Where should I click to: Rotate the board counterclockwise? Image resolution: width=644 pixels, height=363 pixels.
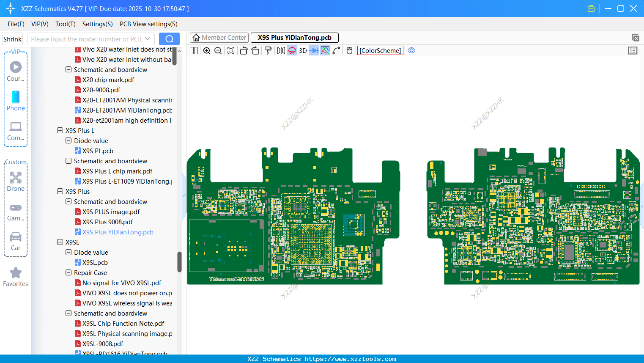click(244, 51)
